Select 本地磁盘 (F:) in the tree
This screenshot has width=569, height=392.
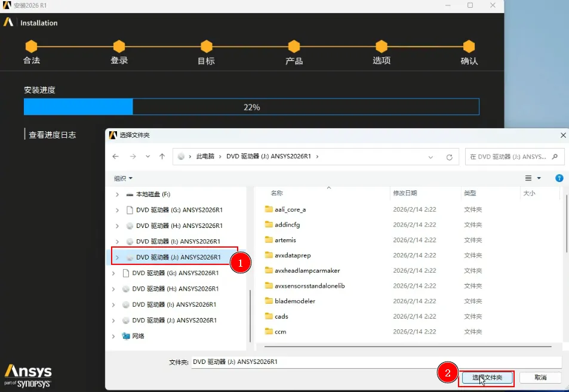tap(153, 195)
